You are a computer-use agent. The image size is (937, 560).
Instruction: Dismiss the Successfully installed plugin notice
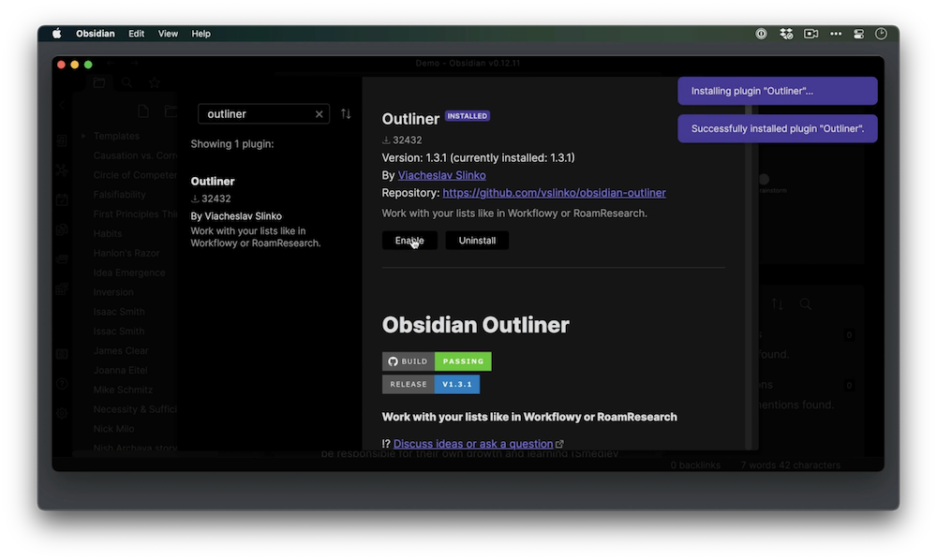(x=778, y=128)
